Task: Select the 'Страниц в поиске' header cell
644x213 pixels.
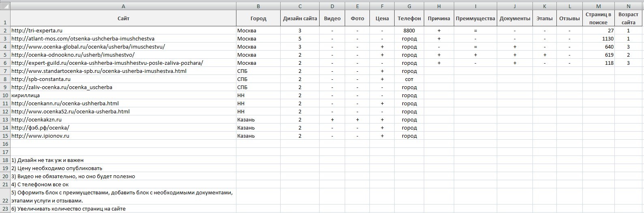Action: [x=599, y=18]
